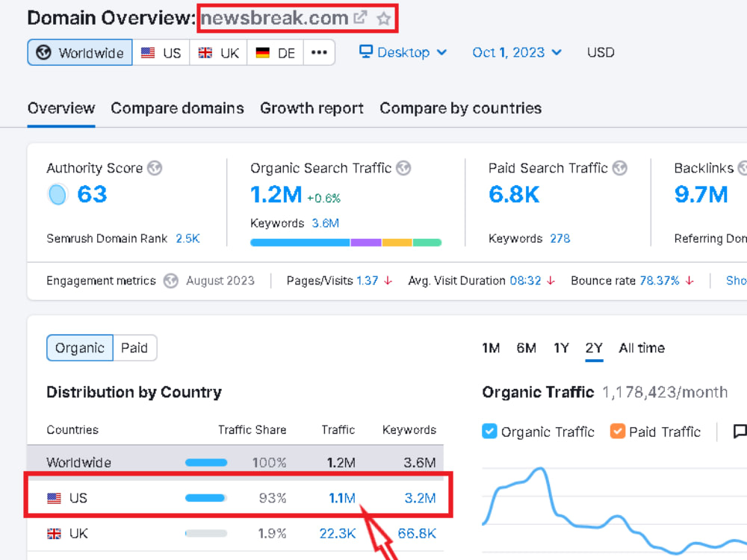The height and width of the screenshot is (560, 747).
Task: Select the 2Y time range
Action: coord(594,348)
